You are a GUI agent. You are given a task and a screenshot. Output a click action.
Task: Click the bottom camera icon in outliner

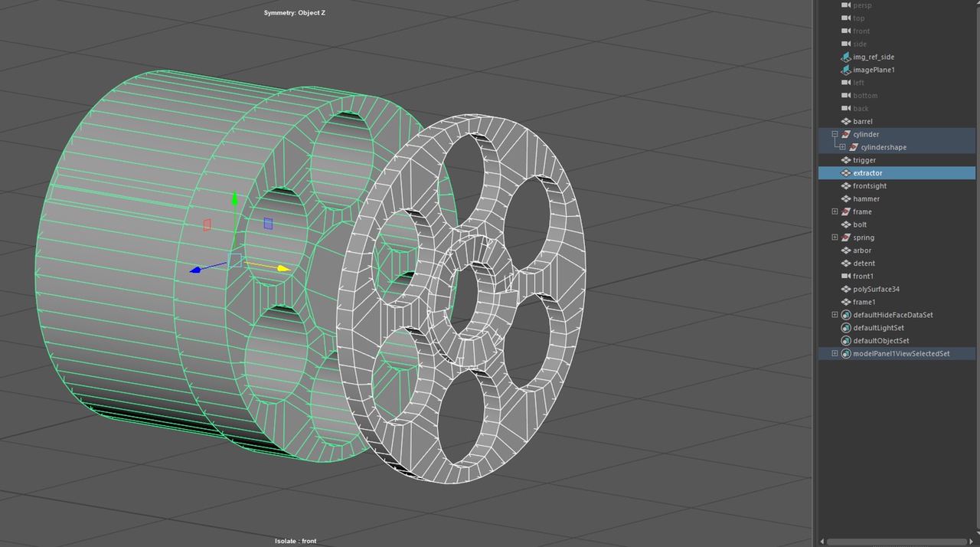click(846, 96)
